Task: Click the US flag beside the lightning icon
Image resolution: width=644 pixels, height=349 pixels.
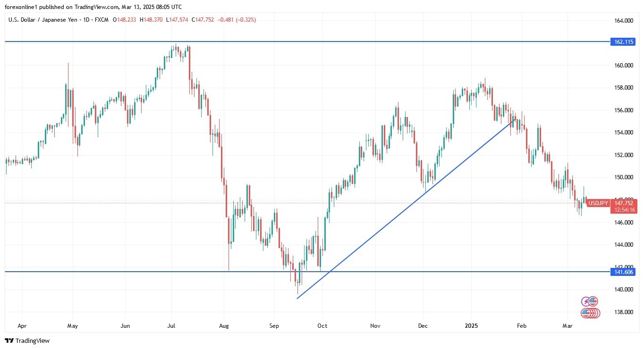Action: [593, 301]
